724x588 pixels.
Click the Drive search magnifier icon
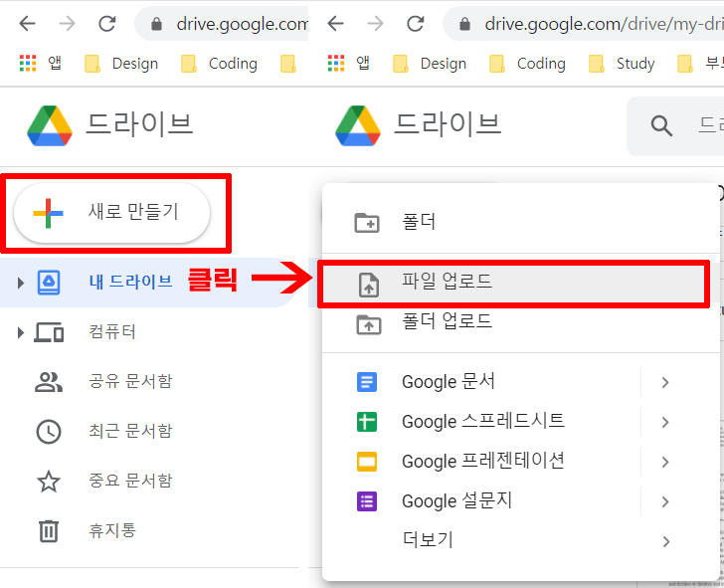(x=661, y=125)
